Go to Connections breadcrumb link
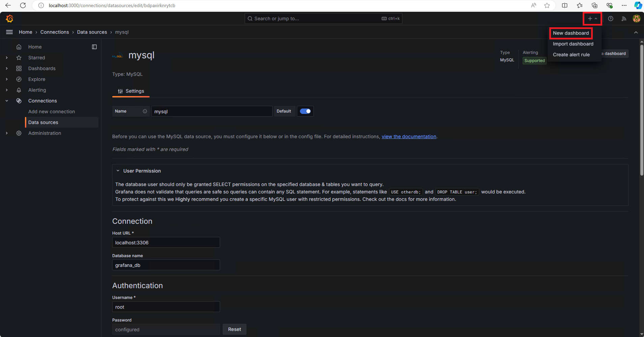The height and width of the screenshot is (337, 644). pos(55,32)
